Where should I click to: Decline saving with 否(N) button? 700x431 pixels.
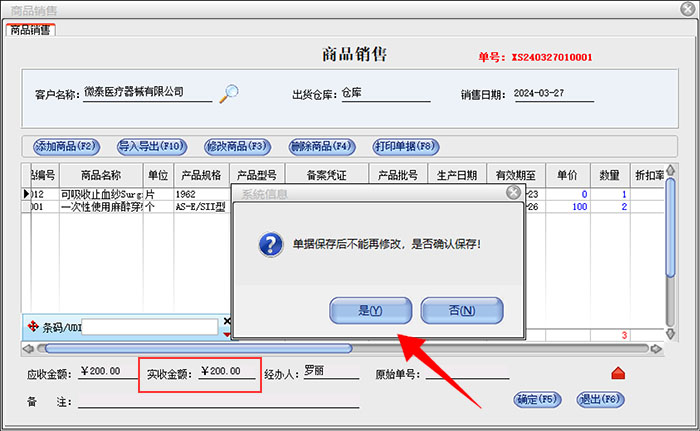point(461,310)
